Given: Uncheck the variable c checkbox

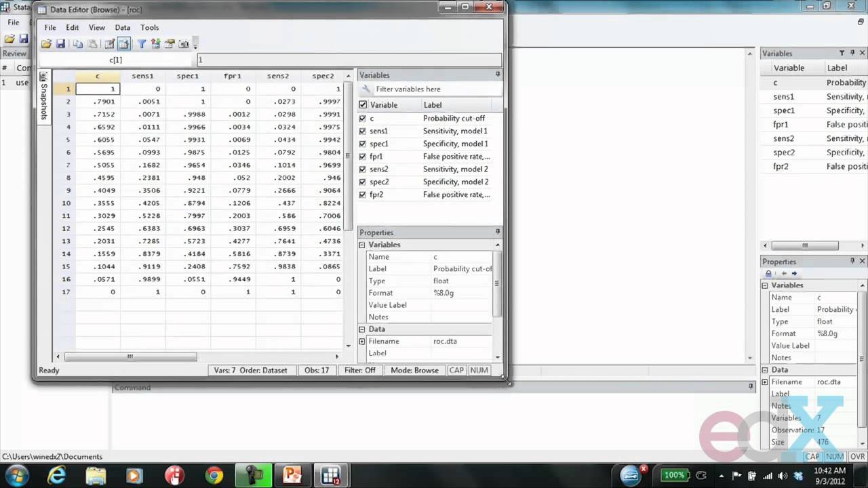Looking at the screenshot, I should coord(363,118).
